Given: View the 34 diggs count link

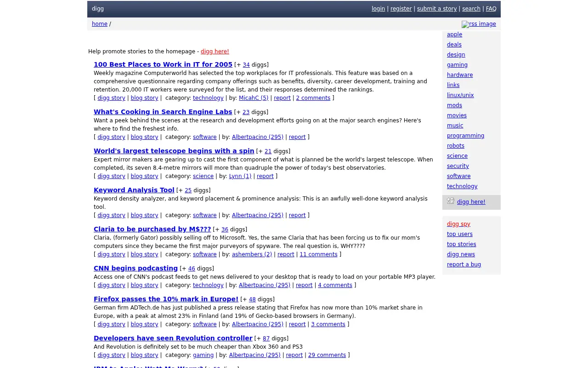Looking at the screenshot, I should [246, 65].
